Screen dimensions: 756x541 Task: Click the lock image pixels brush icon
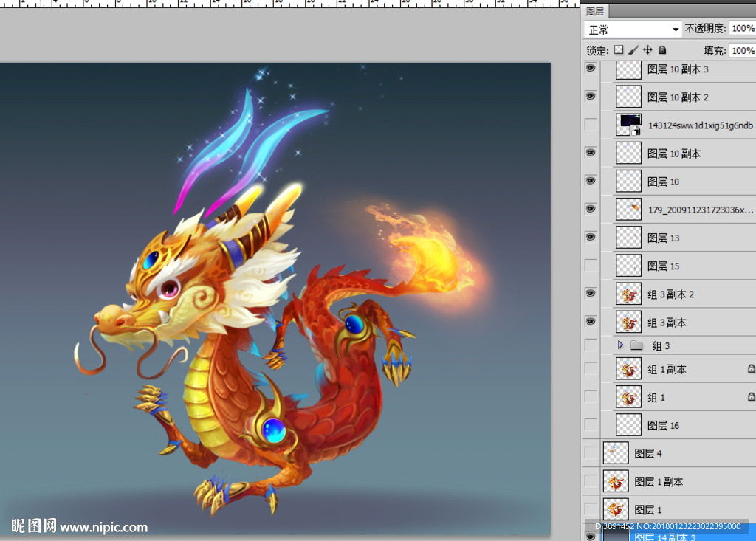(633, 49)
